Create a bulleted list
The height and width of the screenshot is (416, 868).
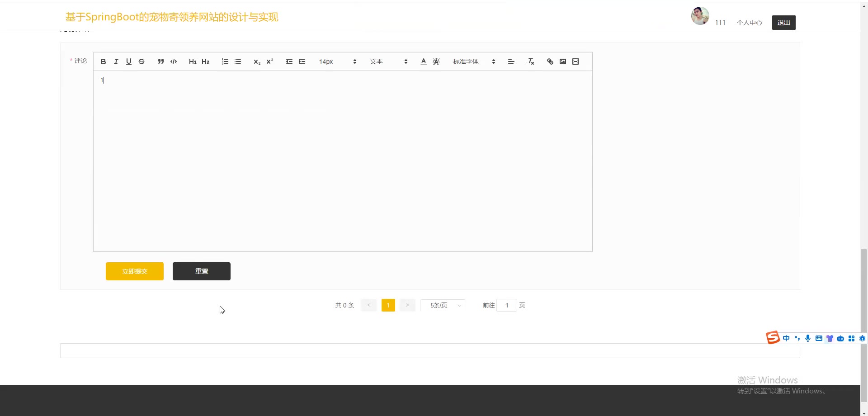coord(238,61)
